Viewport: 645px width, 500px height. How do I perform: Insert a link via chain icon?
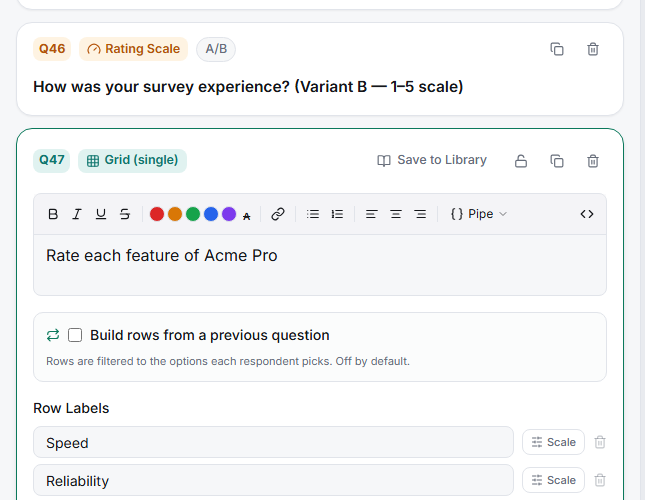[x=278, y=214]
